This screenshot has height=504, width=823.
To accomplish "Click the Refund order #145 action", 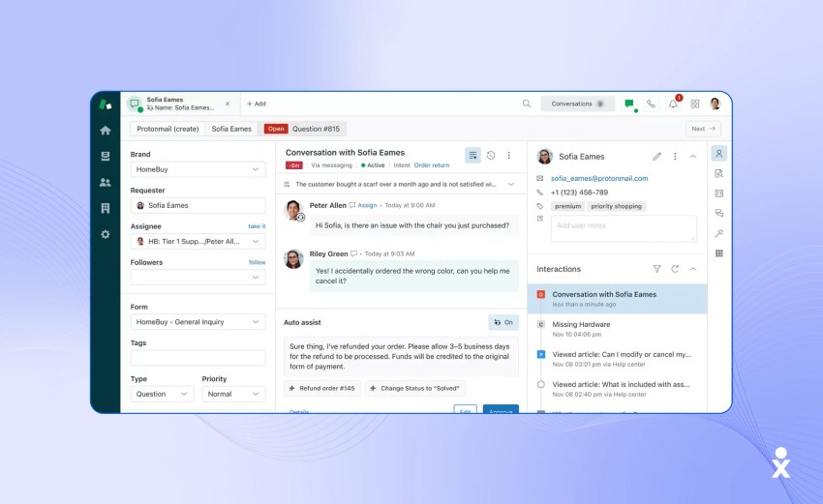I will coord(322,389).
